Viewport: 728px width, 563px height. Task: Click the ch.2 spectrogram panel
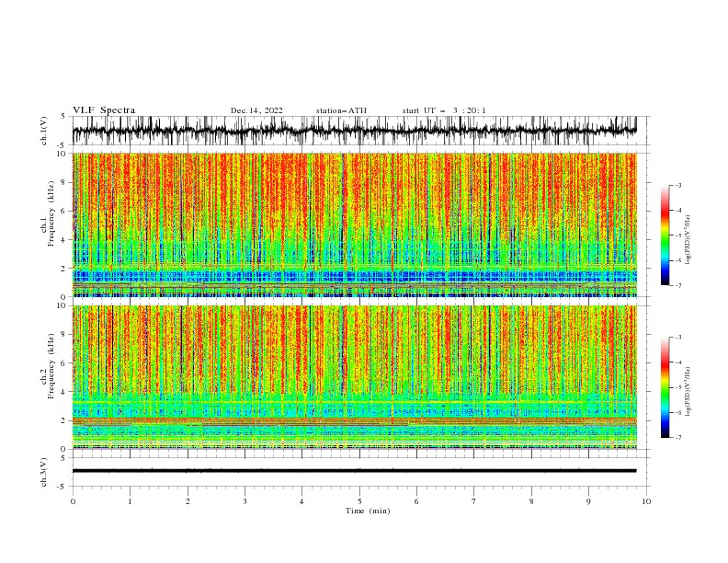[x=354, y=377]
